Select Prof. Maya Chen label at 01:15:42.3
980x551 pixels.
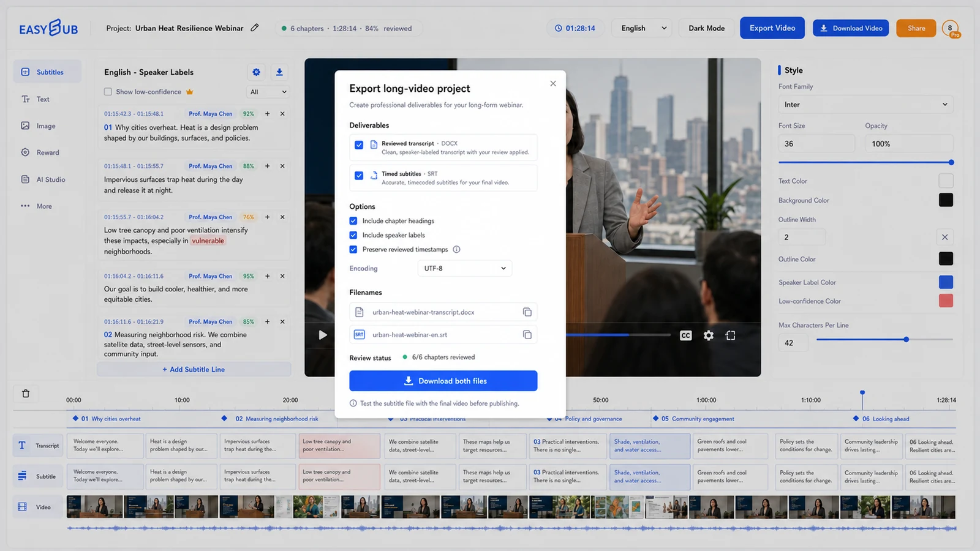pyautogui.click(x=210, y=114)
